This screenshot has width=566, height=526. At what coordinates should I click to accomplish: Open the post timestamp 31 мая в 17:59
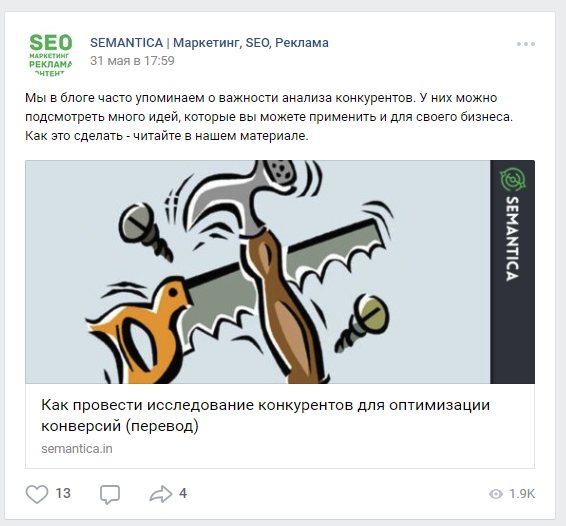point(132,61)
